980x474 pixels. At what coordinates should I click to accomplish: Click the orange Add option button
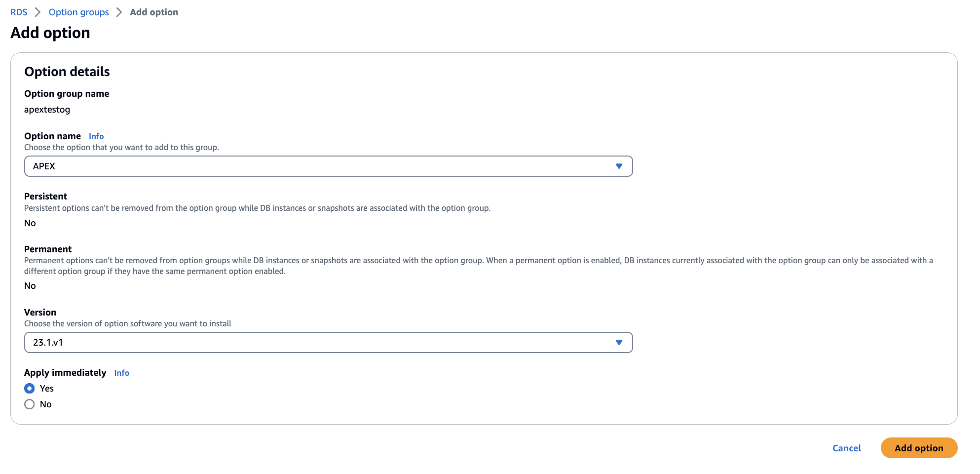tap(919, 448)
